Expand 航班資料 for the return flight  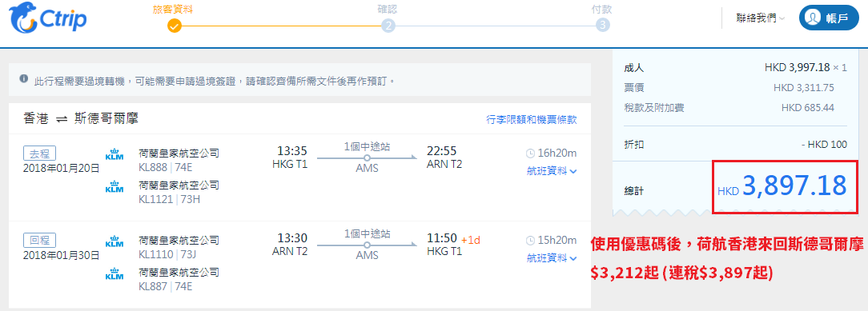click(x=552, y=258)
